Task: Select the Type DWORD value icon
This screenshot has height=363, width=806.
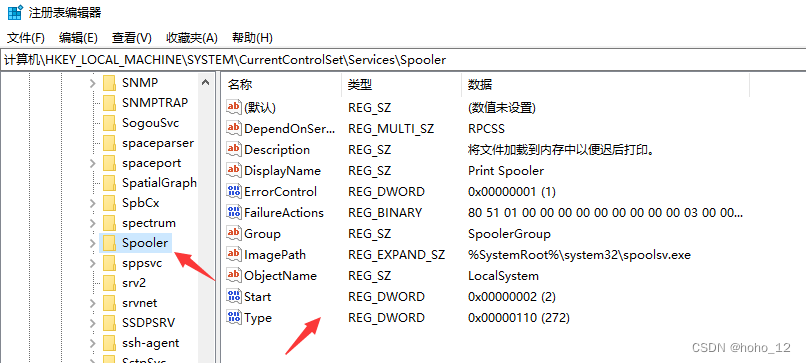Action: point(234,317)
